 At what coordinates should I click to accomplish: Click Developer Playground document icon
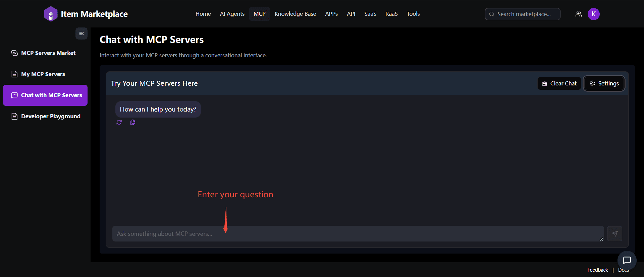pos(14,116)
